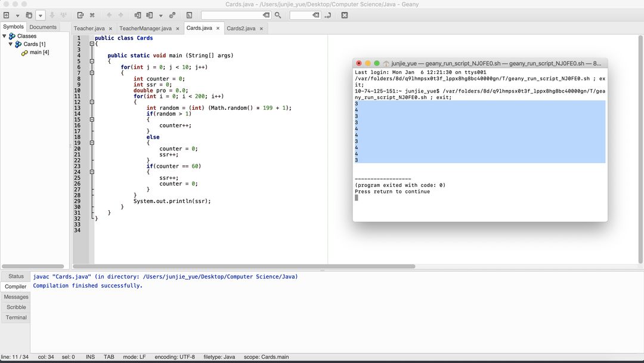Screen dimensions: 644x363
Task: Close the TeacherManager.java tab
Action: (x=178, y=29)
